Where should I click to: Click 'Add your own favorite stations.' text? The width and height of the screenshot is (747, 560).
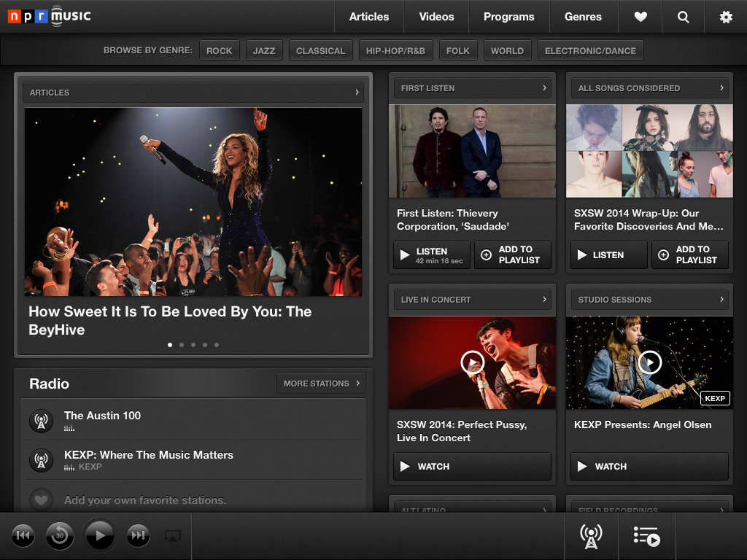[145, 500]
